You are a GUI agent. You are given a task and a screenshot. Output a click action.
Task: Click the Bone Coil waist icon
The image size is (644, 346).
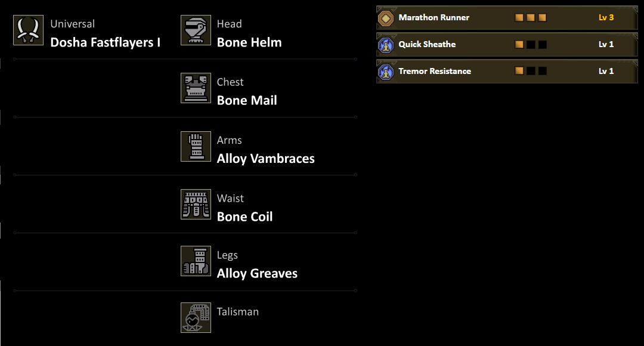pos(196,205)
